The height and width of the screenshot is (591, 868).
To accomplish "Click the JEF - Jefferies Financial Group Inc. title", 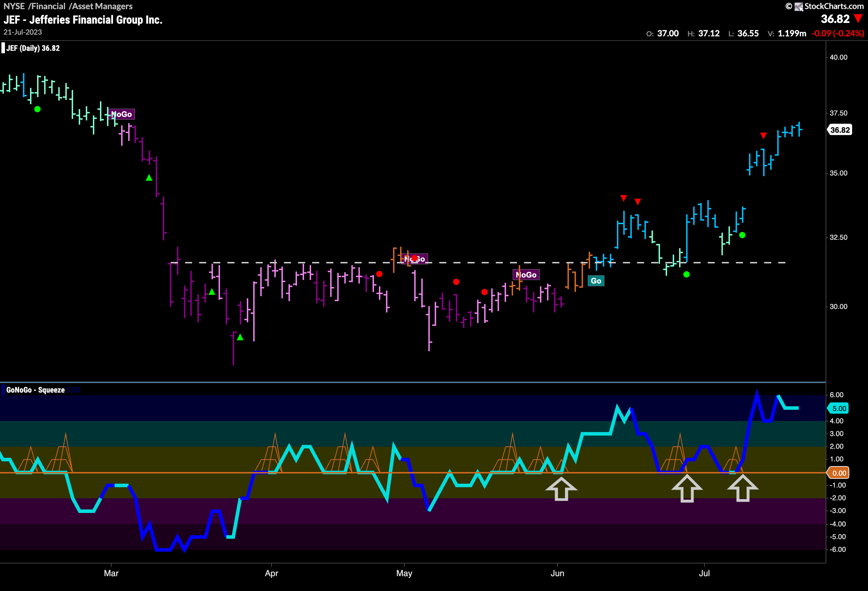I will 83,20.
